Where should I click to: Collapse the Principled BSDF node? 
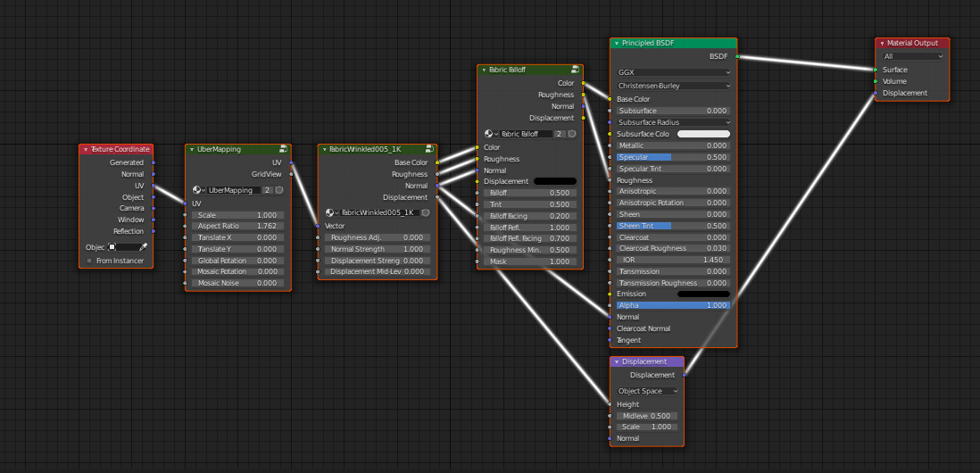[x=616, y=44]
